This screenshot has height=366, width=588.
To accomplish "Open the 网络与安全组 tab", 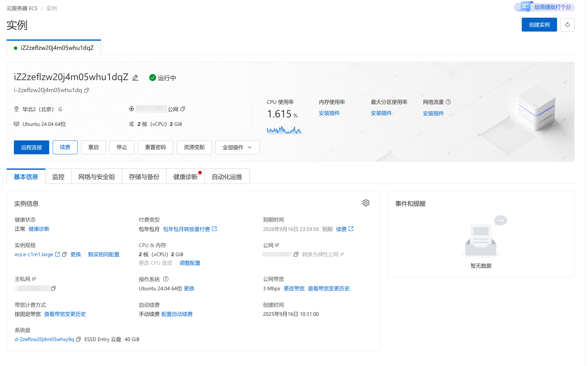I will [x=97, y=177].
